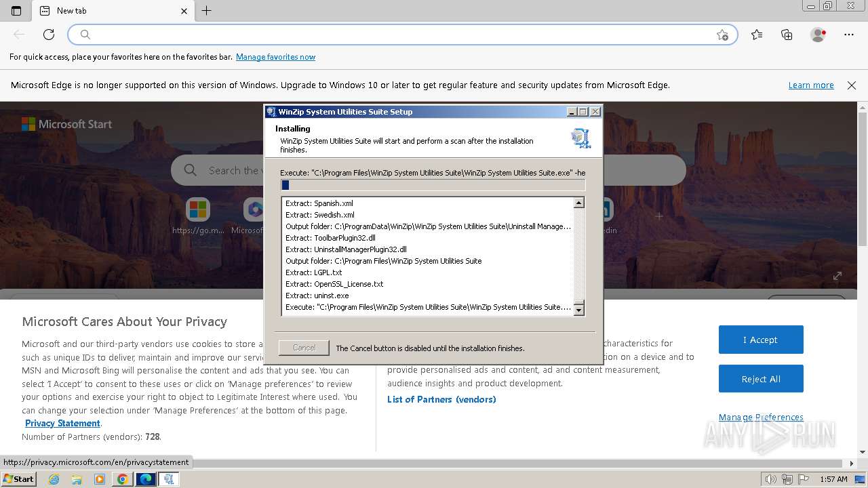Select 'Extract: OpenSSL_License.txt' log line
The image size is (868, 488).
334,284
